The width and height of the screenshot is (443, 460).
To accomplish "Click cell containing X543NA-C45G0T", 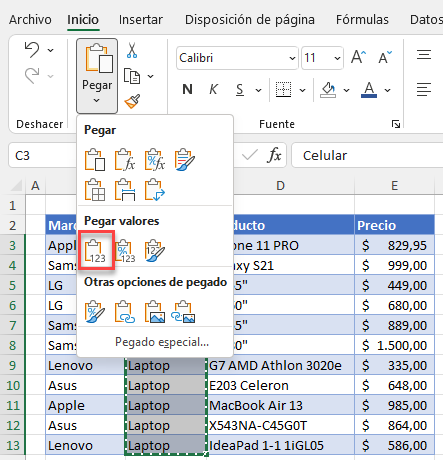I will [281, 425].
